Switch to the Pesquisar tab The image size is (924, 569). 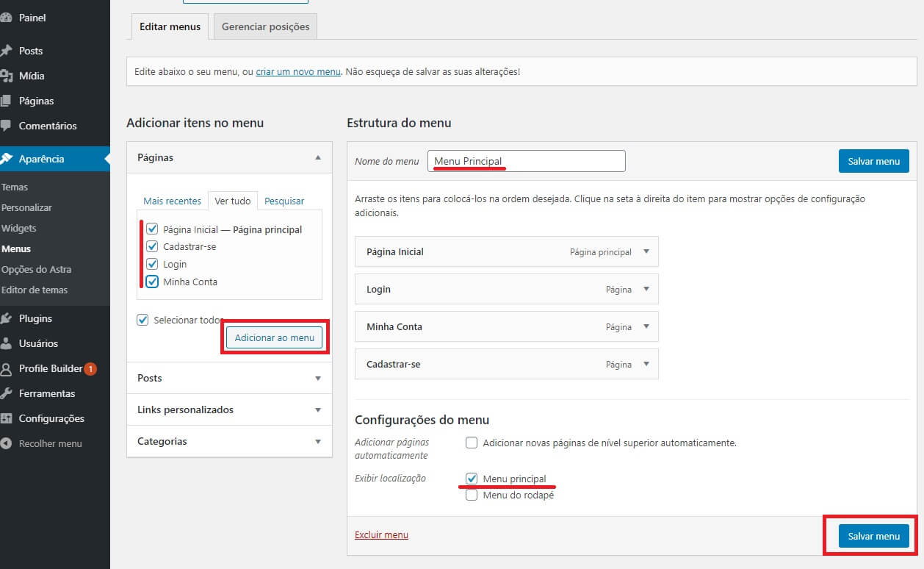coord(284,201)
